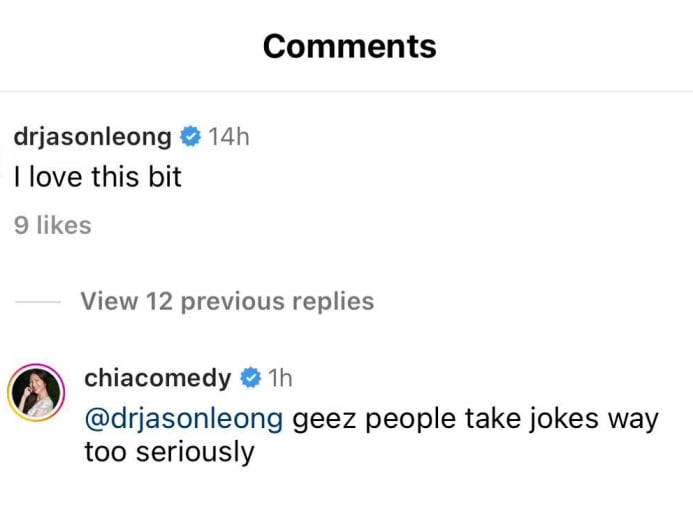Open the chiacomedy username
Image resolution: width=693 pixels, height=523 pixels.
[158, 378]
